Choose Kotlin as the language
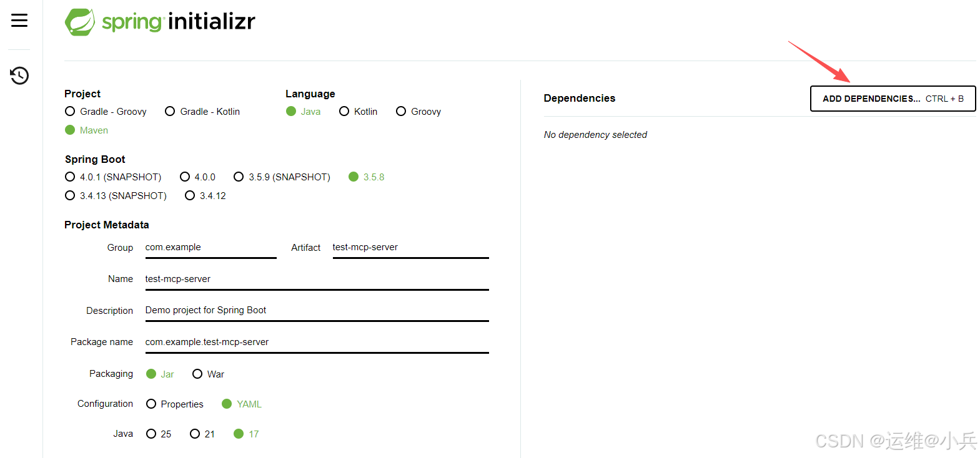Screen dimensions: 980x458 point(359,112)
